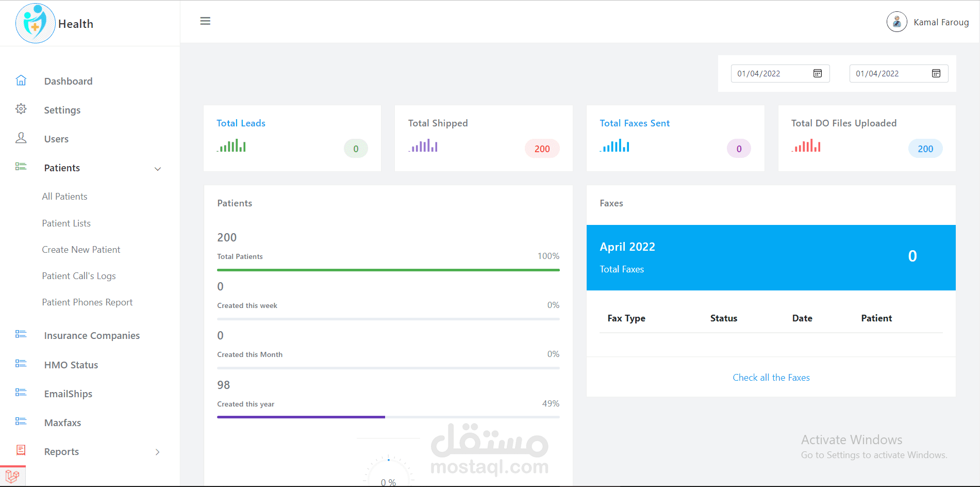
Task: Toggle the hamburger menu icon
Action: [205, 21]
